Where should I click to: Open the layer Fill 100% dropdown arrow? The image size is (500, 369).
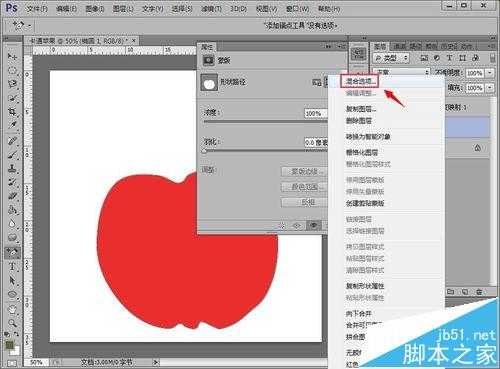point(490,88)
